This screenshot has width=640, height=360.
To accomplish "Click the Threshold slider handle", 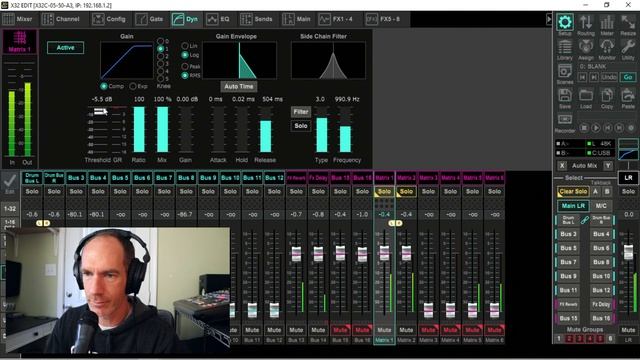I will pyautogui.click(x=101, y=111).
